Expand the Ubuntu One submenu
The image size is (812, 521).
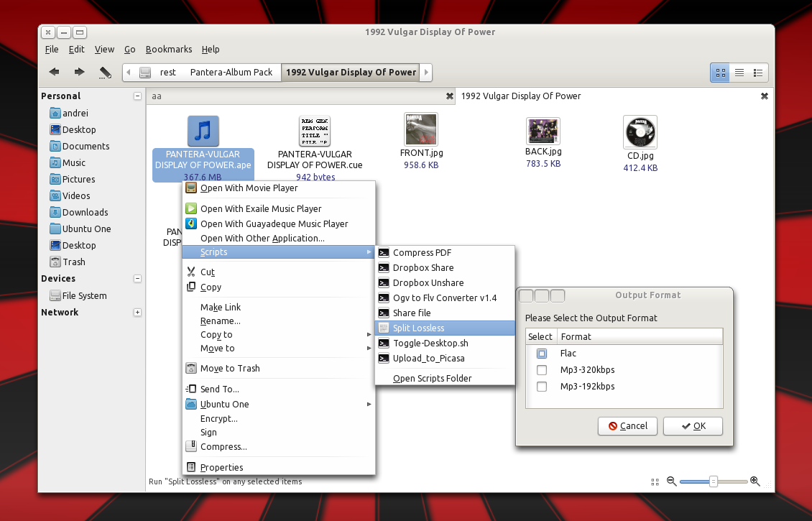tap(279, 405)
